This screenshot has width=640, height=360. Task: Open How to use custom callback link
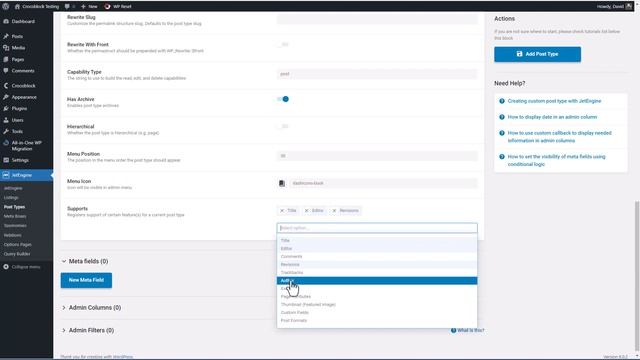[559, 137]
